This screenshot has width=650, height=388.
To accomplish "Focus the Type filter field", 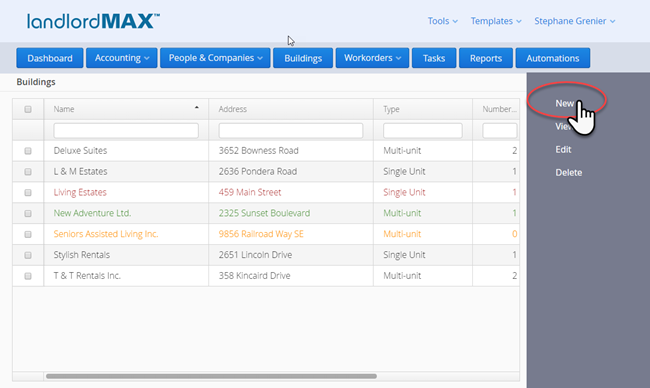I will (x=423, y=131).
